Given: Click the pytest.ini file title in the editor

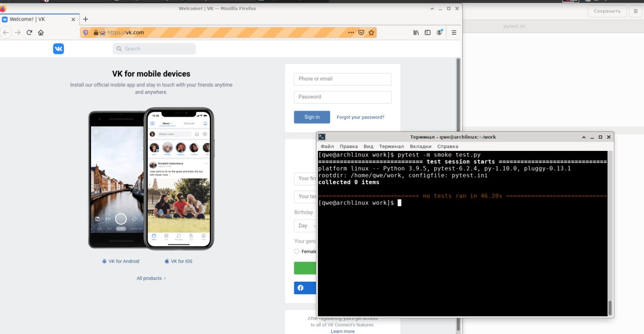Looking at the screenshot, I should coord(514,26).
